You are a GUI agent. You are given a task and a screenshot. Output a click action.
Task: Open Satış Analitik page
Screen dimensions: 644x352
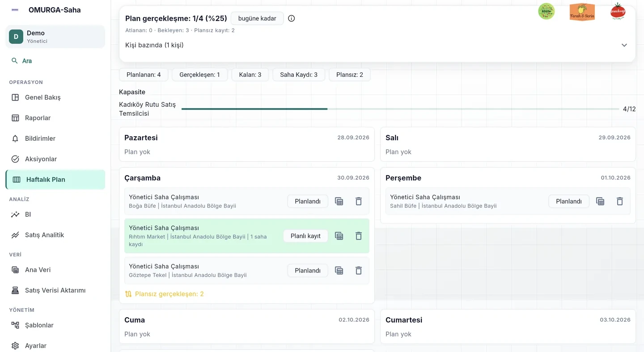(55, 235)
